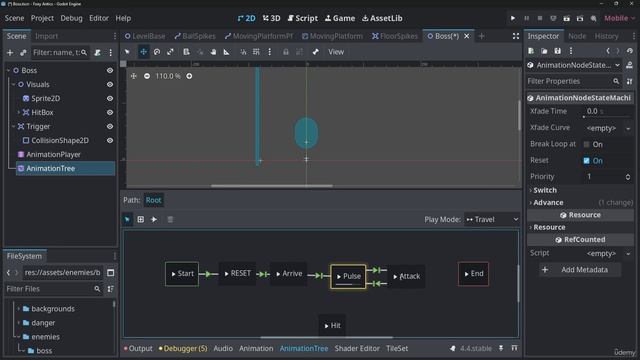Instantiate a child scene with link icon
Viewport: 640px width, 360px height.
click(23, 53)
